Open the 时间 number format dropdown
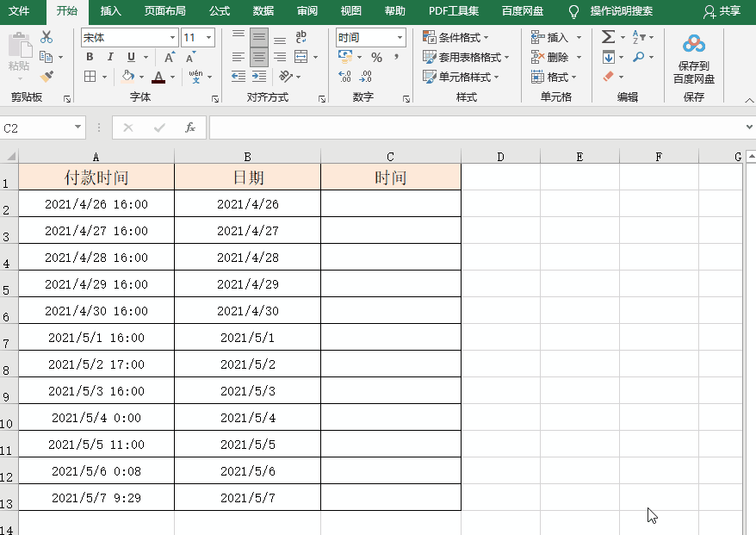756x535 pixels. (400, 38)
